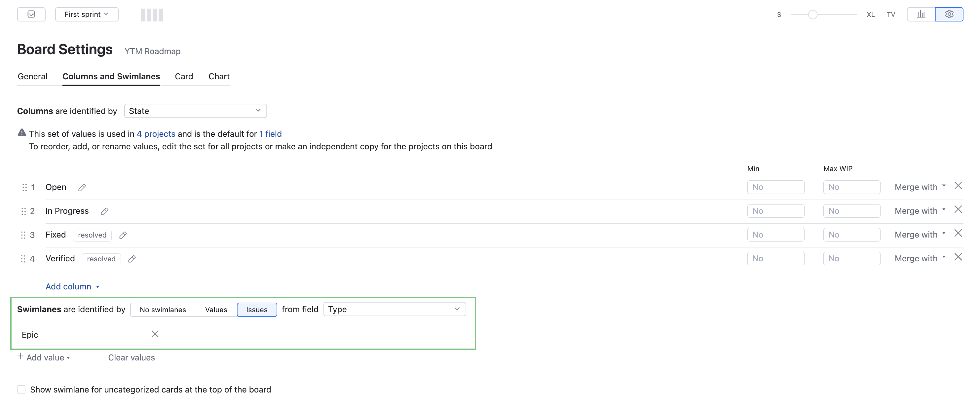Open the Card settings tab
980x411 pixels.
click(184, 77)
